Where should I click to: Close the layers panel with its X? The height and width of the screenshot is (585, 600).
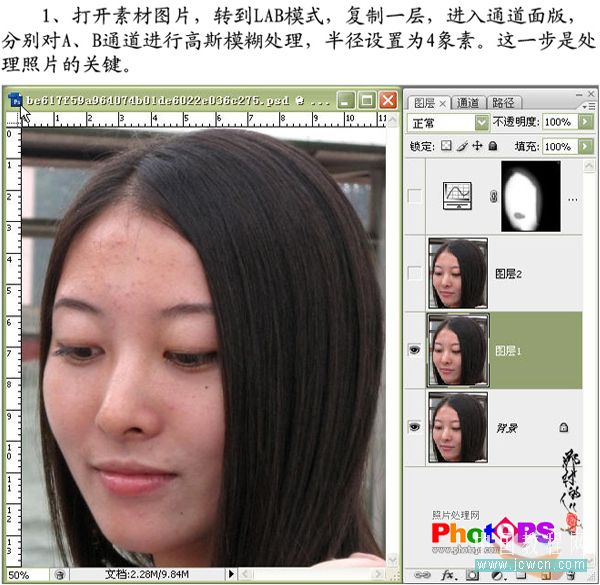click(x=591, y=94)
